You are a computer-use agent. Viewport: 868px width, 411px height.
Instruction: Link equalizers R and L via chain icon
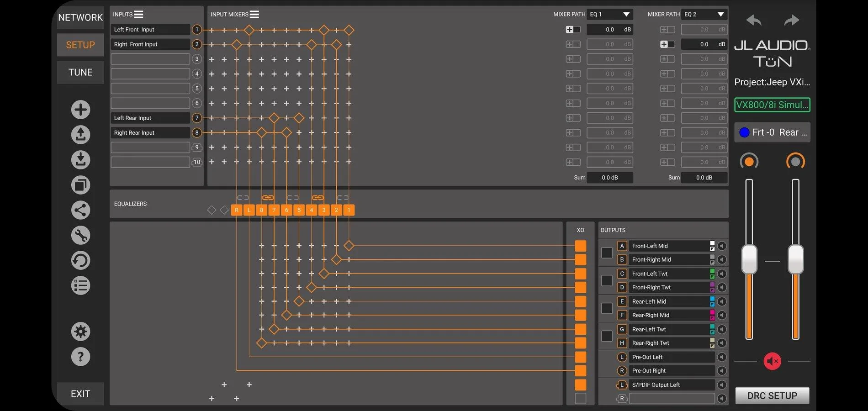[243, 198]
